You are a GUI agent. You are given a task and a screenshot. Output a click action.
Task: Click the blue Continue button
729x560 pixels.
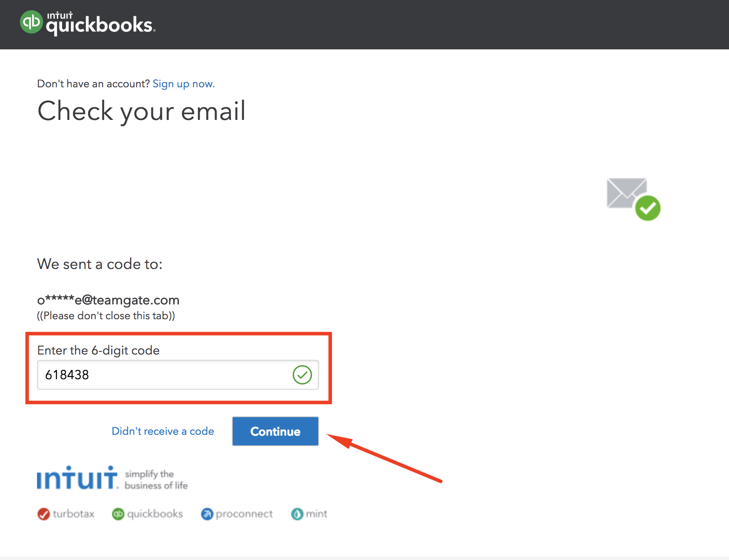click(x=275, y=431)
